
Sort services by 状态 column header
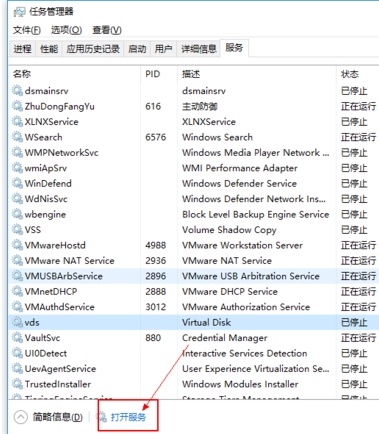tap(358, 74)
